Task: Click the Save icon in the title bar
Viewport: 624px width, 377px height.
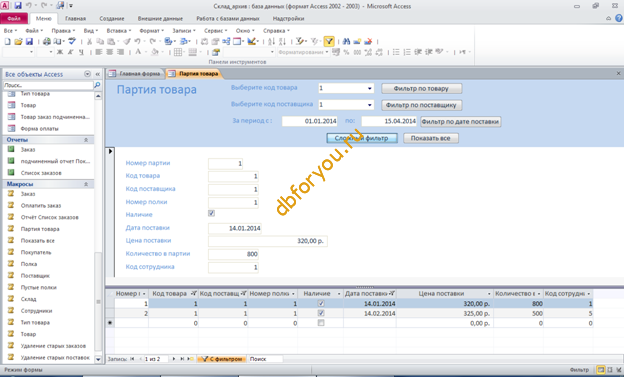Action: click(18, 6)
